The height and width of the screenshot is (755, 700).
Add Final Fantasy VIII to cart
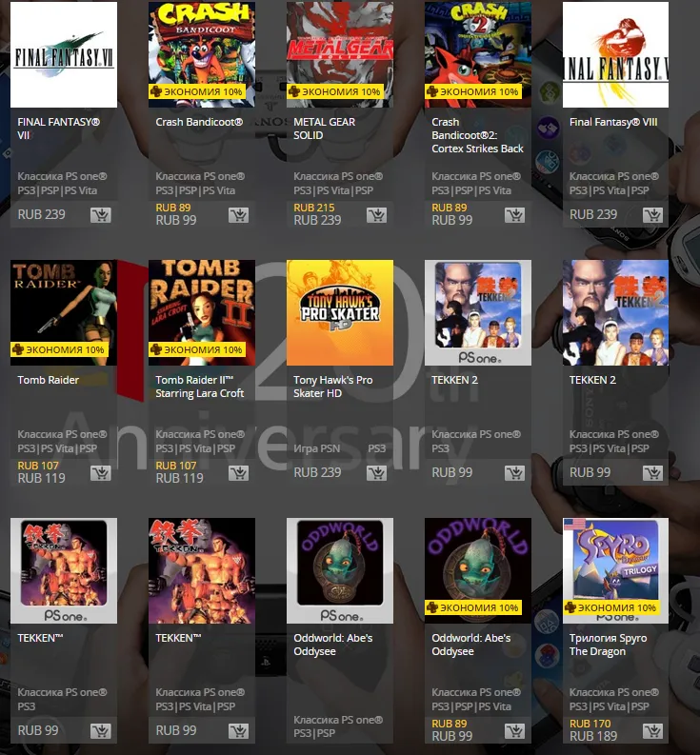coord(652,215)
